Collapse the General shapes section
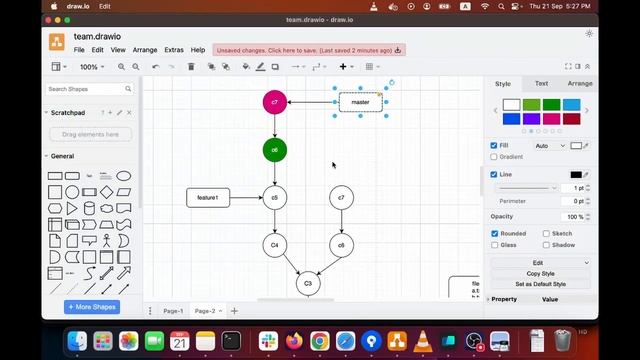640x360 pixels. tap(60, 156)
